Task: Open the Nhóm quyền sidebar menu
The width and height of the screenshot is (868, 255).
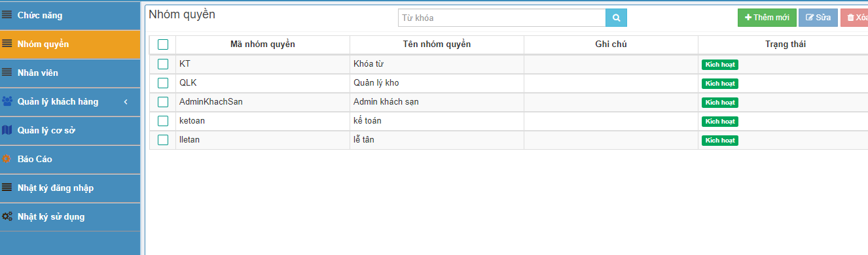Action: (70, 44)
